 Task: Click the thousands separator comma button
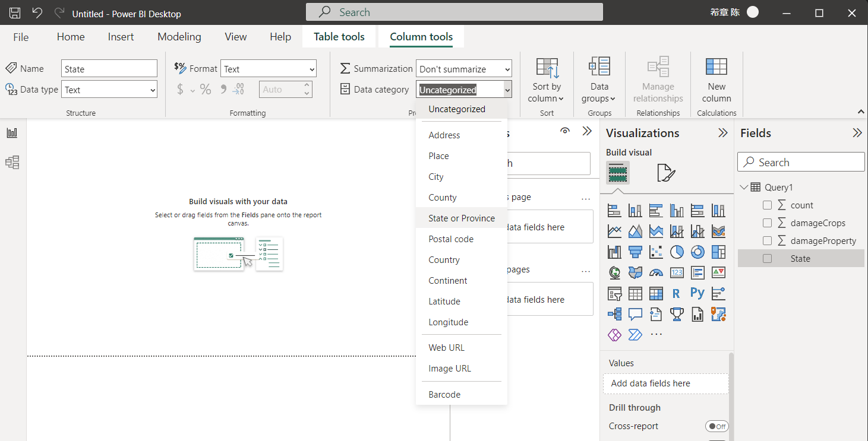coord(223,90)
